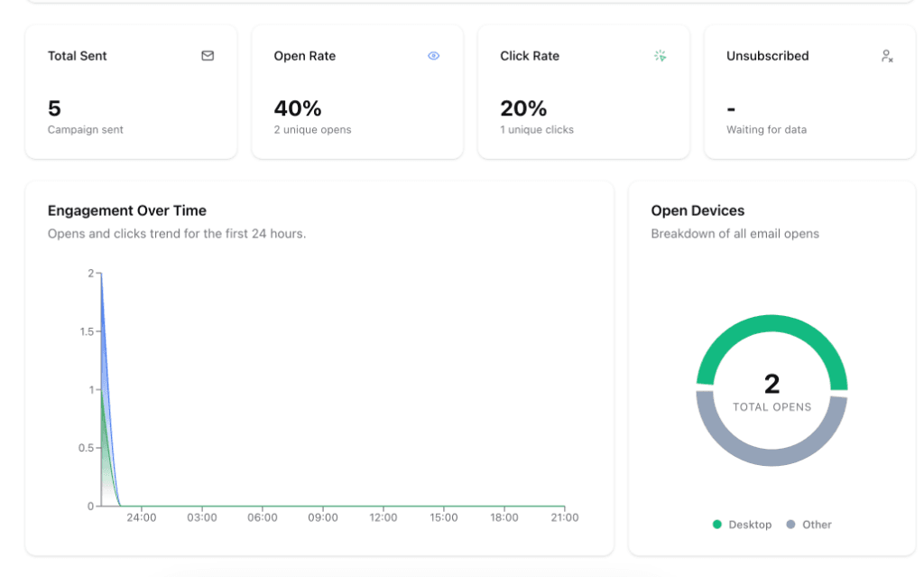Click the TOTAL OPENS count in donut center
This screenshot has height=577, width=924.
(772, 385)
